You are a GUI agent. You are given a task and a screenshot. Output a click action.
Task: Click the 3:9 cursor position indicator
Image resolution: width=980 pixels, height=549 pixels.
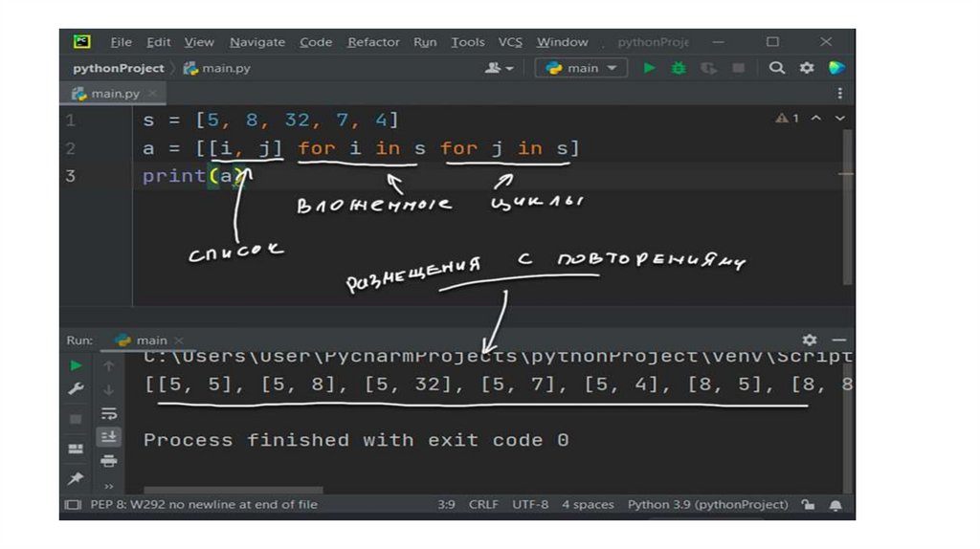(x=446, y=505)
